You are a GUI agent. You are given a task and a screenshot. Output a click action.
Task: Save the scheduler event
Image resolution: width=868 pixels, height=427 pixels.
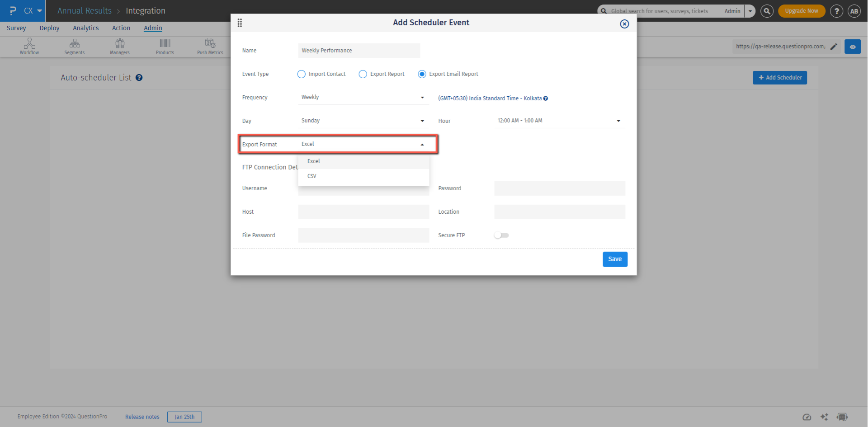click(615, 259)
